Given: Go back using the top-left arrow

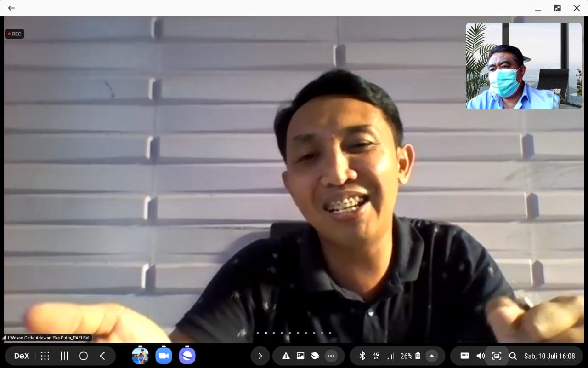Looking at the screenshot, I should tap(11, 8).
